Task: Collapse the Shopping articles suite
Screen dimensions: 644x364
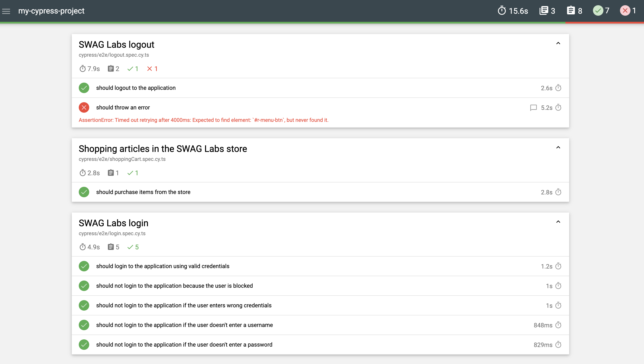Action: 558,148
